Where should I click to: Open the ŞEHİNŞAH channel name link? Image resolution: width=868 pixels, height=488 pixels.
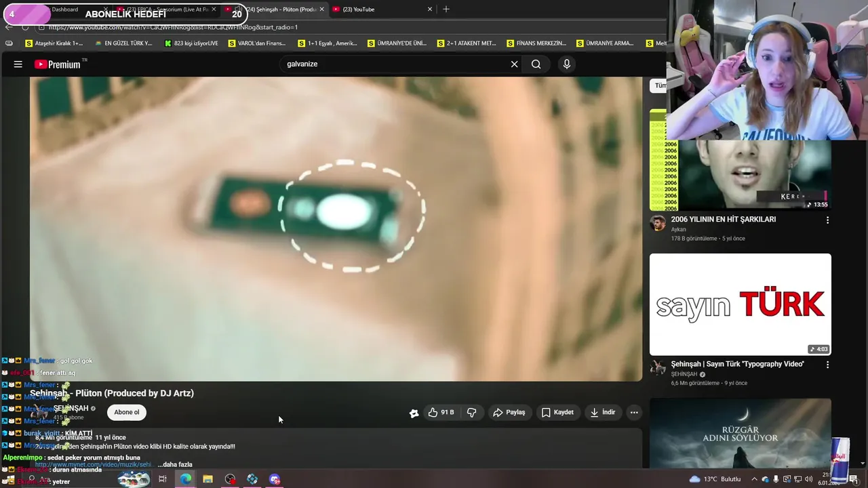71,408
